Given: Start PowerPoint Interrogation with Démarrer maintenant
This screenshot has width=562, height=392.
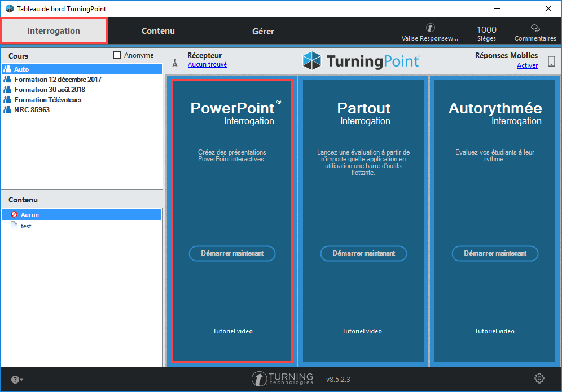Looking at the screenshot, I should pyautogui.click(x=232, y=253).
